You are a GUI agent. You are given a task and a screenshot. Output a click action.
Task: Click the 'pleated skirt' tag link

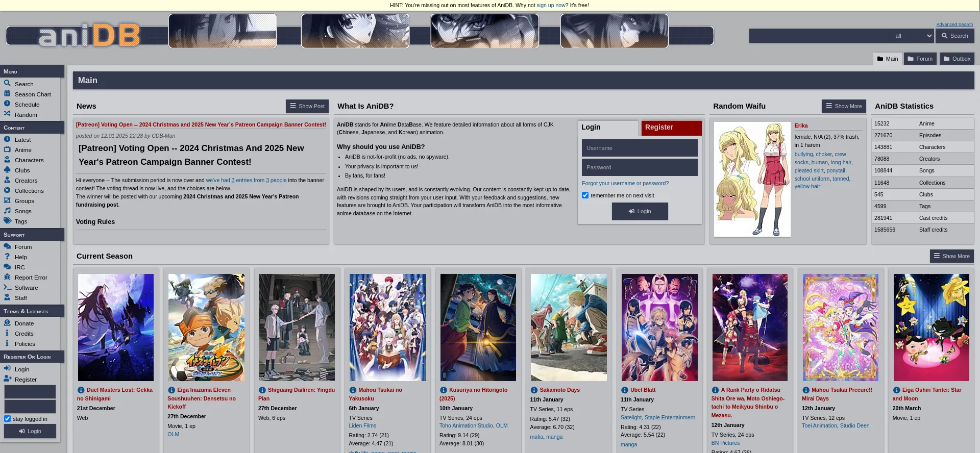click(808, 170)
